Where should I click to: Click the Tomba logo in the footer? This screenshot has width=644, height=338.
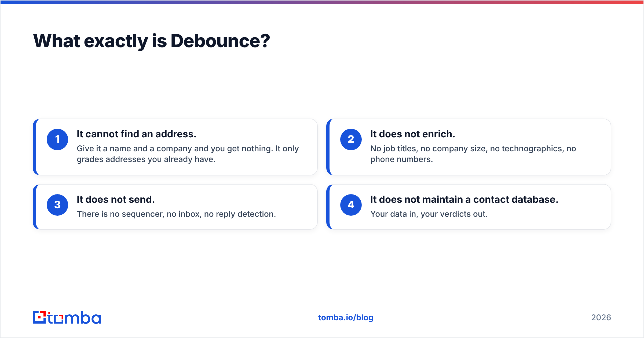pyautogui.click(x=67, y=317)
